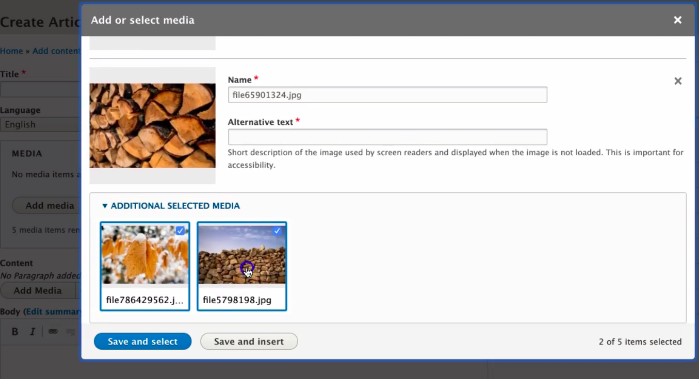Toggle Bold in the body editor
The width and height of the screenshot is (699, 382).
15,332
